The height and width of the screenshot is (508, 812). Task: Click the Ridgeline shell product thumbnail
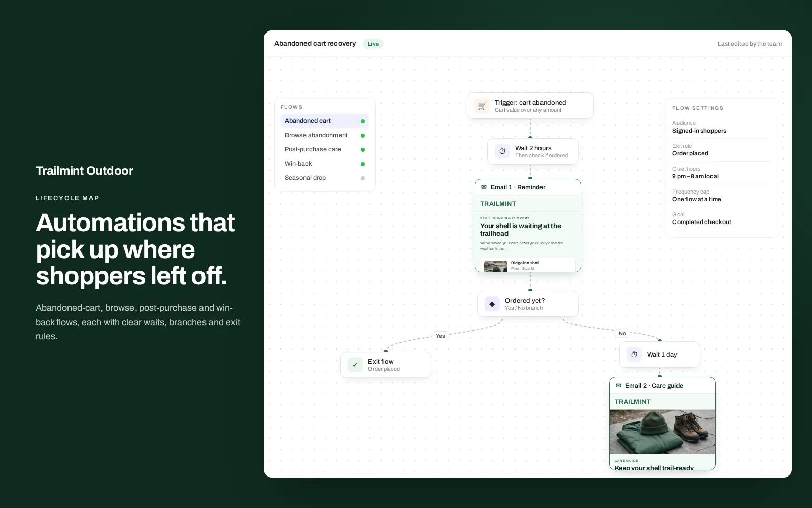pos(496,266)
